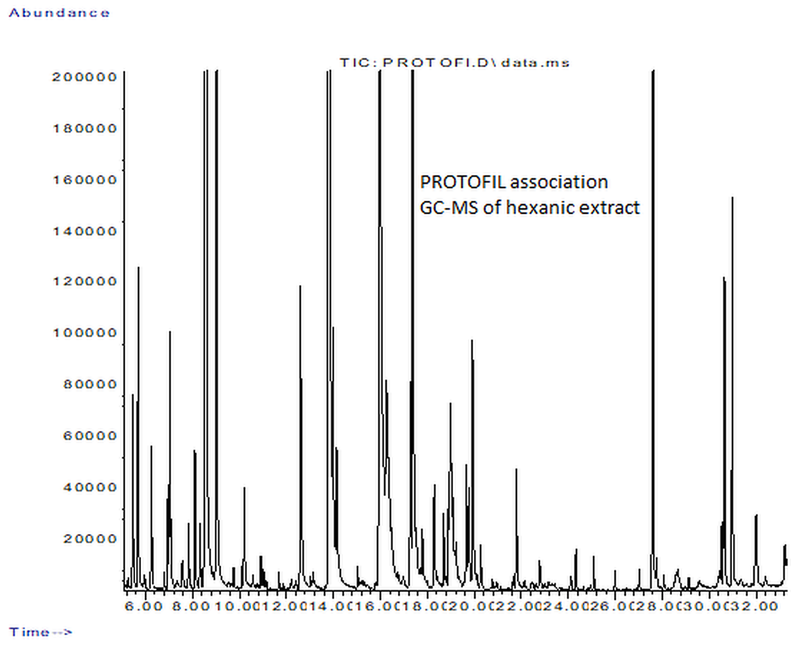The height and width of the screenshot is (650, 812).
Task: Click the Time--> axis label
Action: pyautogui.click(x=40, y=632)
